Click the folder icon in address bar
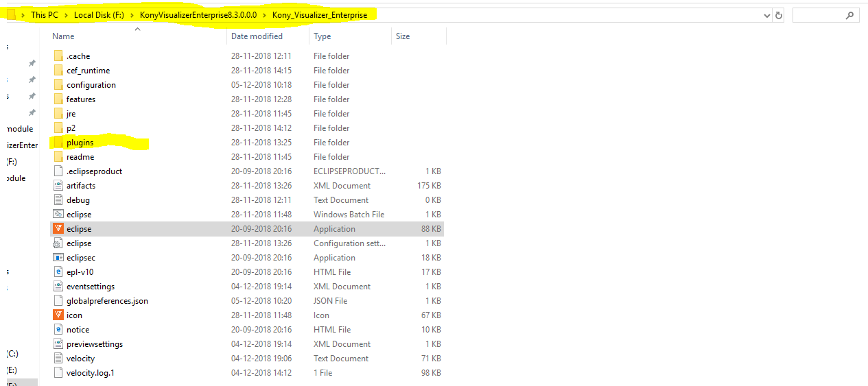 click(x=12, y=15)
